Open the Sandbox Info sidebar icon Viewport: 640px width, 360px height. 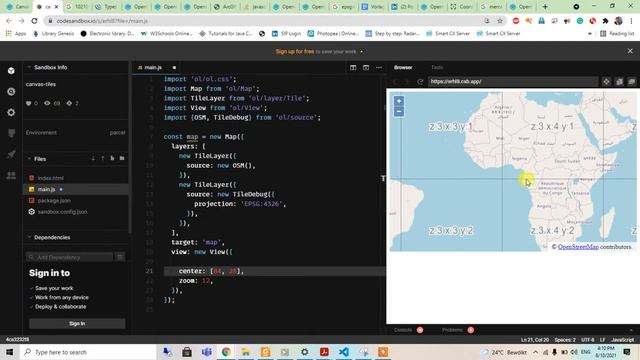11,71
